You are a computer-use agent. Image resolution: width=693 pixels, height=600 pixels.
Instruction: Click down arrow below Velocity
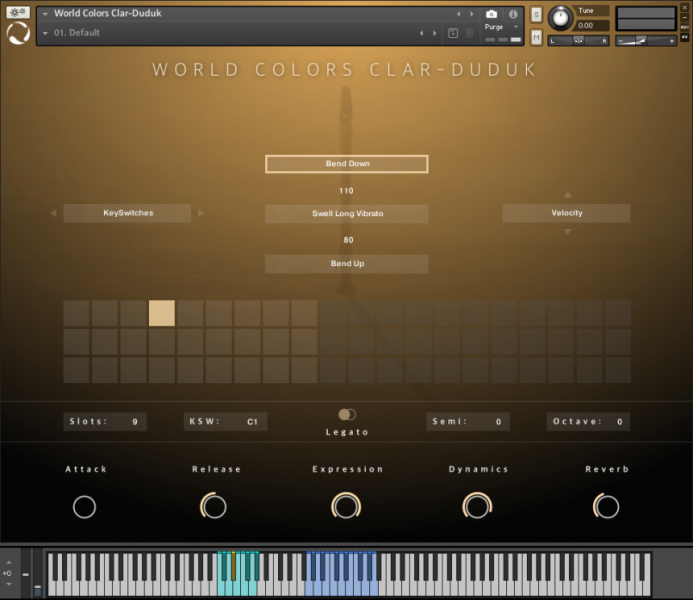(567, 232)
